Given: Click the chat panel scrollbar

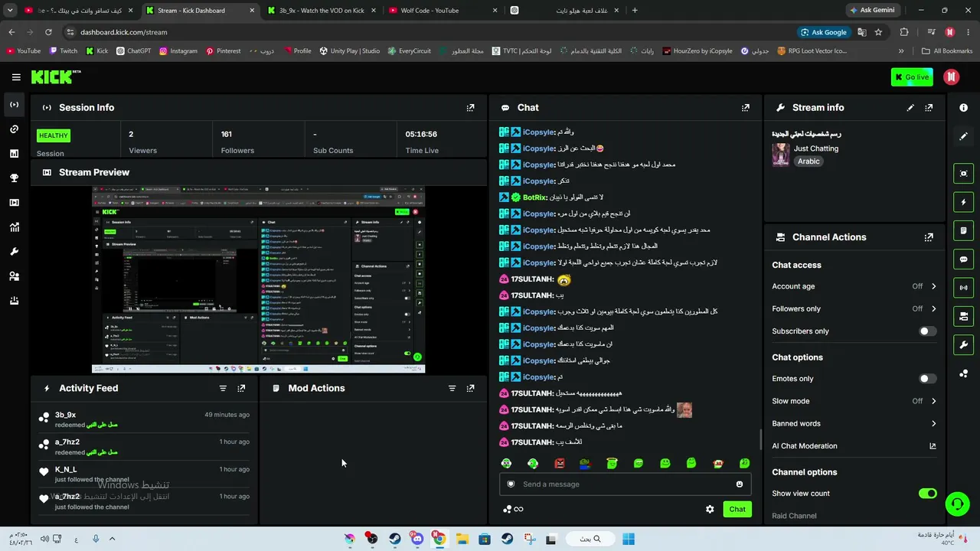Looking at the screenshot, I should (x=760, y=439).
